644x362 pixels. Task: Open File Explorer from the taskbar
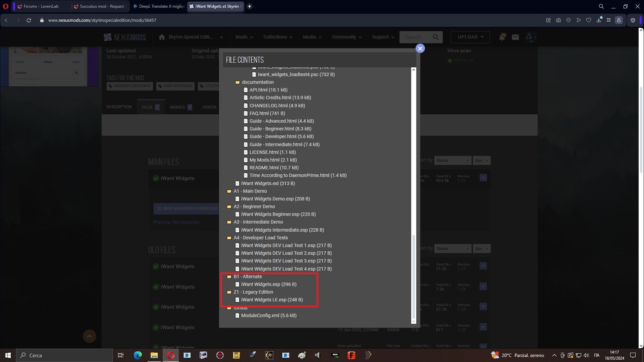[x=154, y=355]
